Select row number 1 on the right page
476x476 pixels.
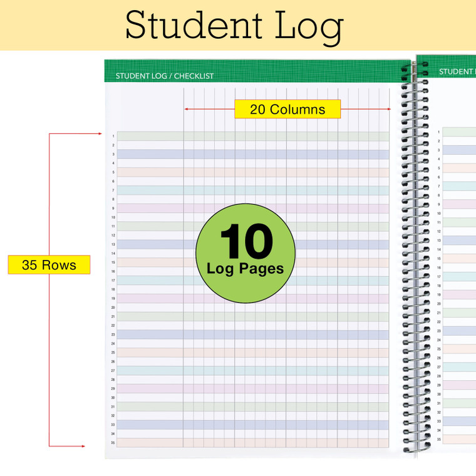point(438,132)
